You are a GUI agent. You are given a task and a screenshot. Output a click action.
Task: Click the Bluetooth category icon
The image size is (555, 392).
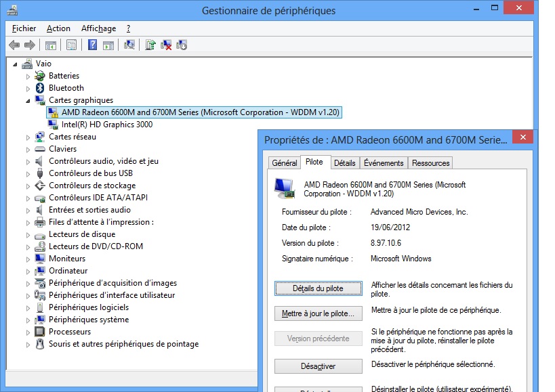pyautogui.click(x=40, y=87)
